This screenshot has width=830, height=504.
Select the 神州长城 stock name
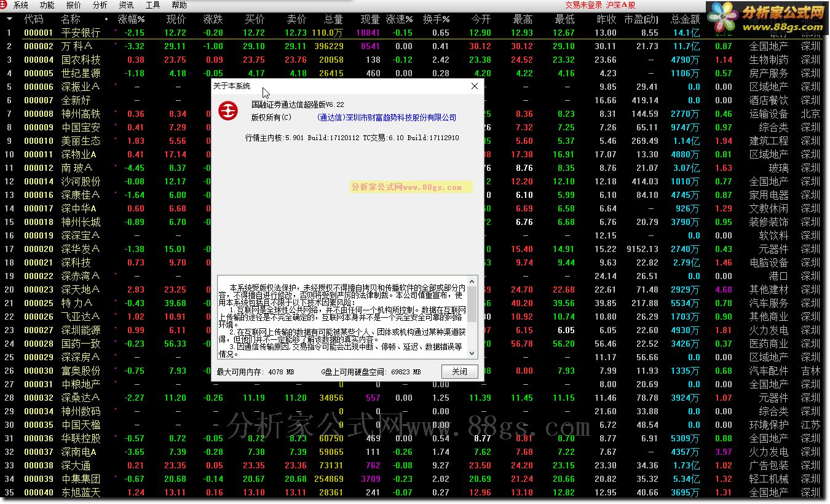coord(81,222)
